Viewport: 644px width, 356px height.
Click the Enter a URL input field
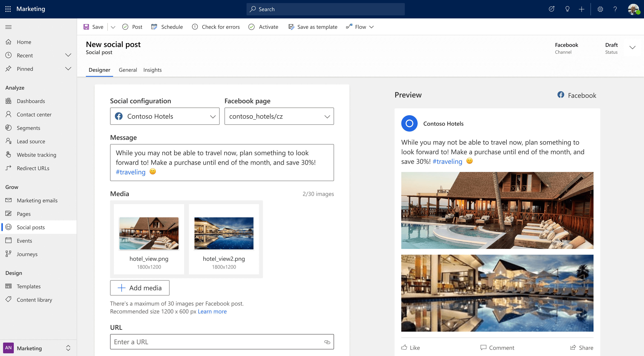222,342
